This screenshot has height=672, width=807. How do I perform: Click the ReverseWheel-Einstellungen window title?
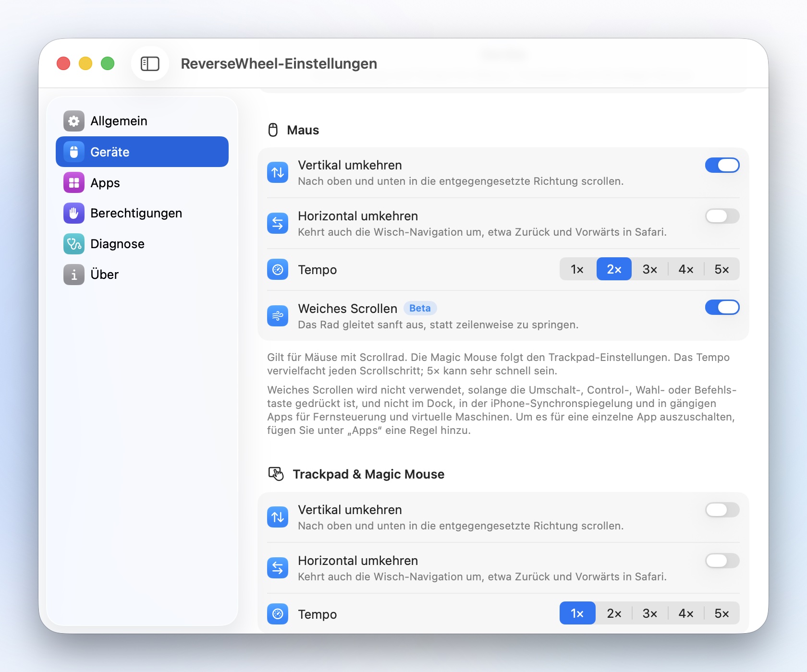pyautogui.click(x=279, y=63)
